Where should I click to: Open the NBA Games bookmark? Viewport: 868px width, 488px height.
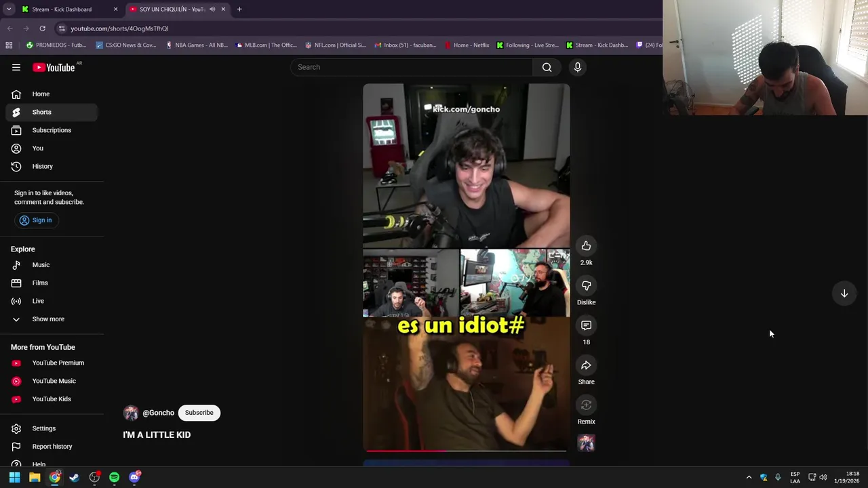point(197,45)
